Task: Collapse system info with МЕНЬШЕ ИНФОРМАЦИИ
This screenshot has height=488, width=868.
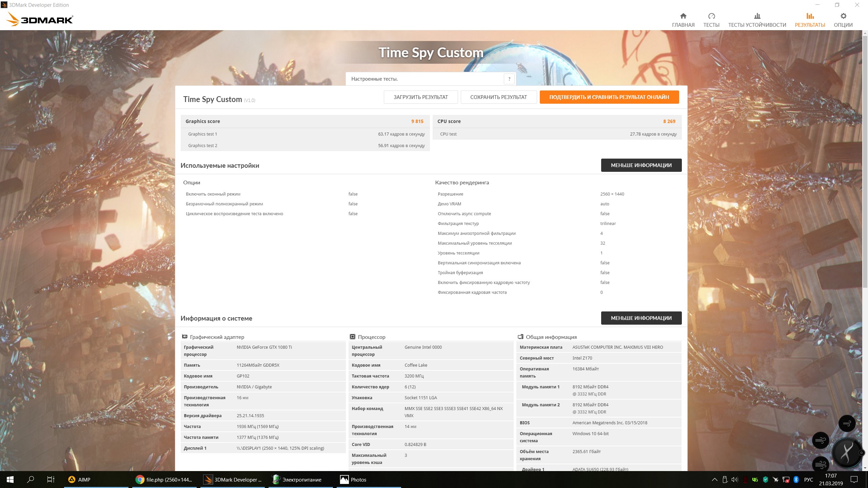Action: 641,318
